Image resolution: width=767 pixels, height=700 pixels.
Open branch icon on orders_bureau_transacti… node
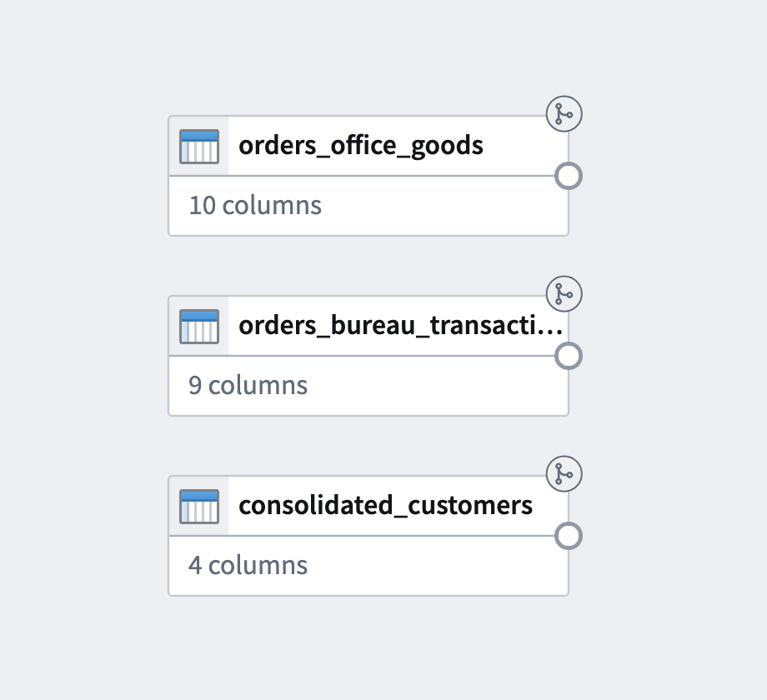[x=564, y=294]
